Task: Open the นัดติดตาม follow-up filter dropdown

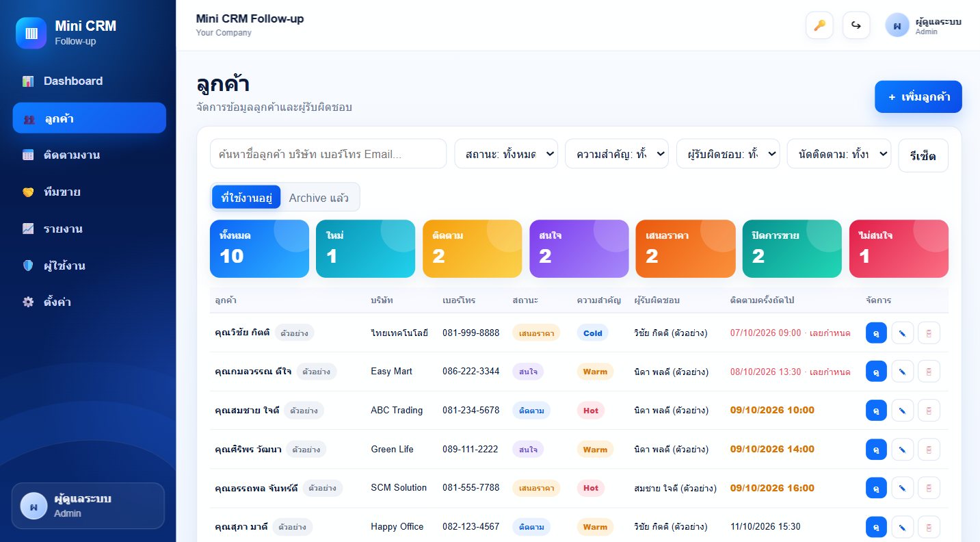Action: coord(839,154)
